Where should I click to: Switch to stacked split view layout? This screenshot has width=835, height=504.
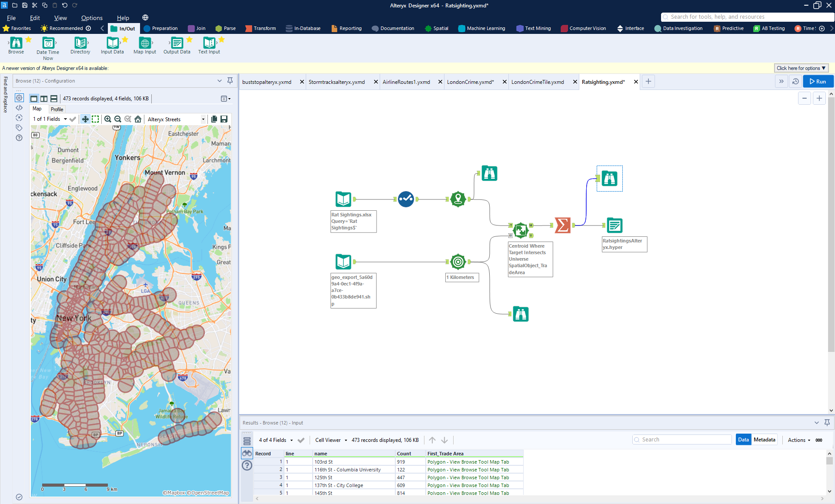[x=54, y=99]
